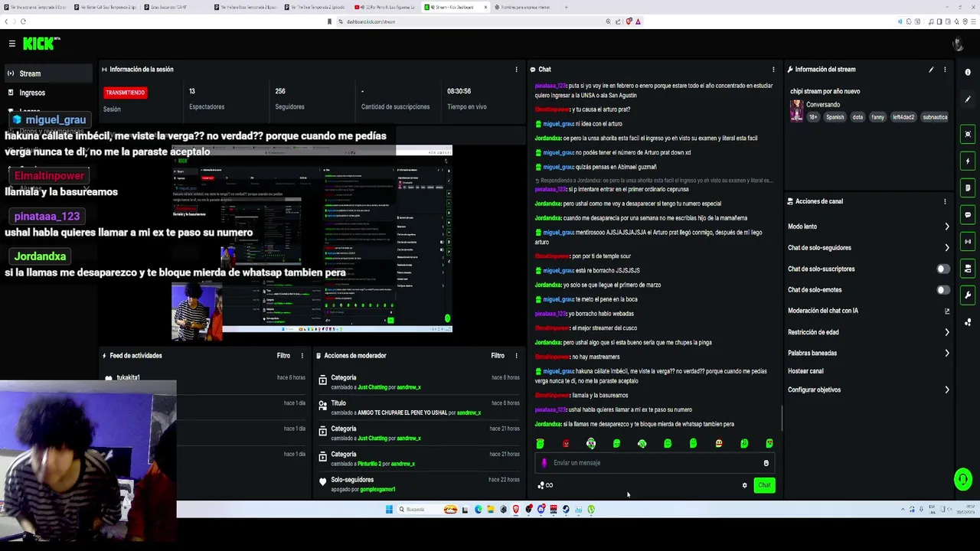
Task: Click the tukakita1 activity entry
Action: pyautogui.click(x=128, y=377)
